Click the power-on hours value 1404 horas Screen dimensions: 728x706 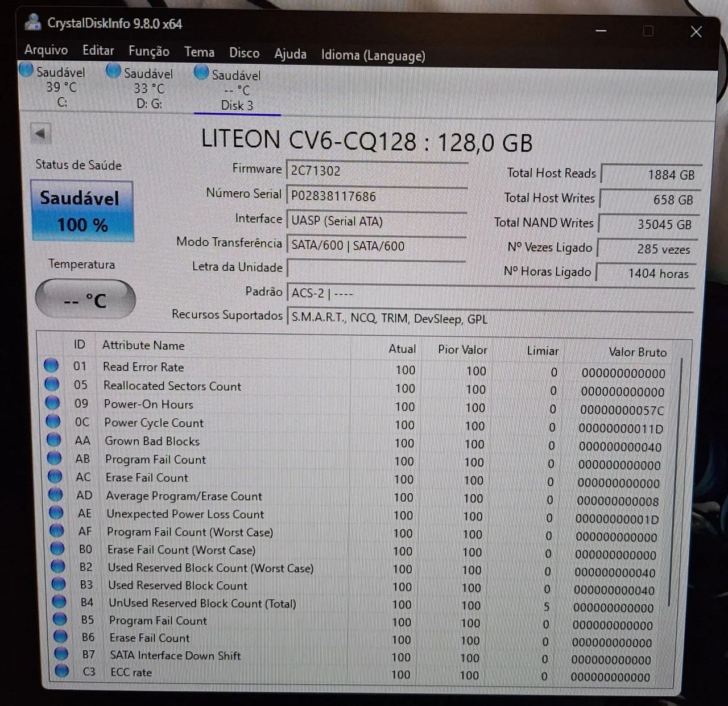tap(645, 273)
